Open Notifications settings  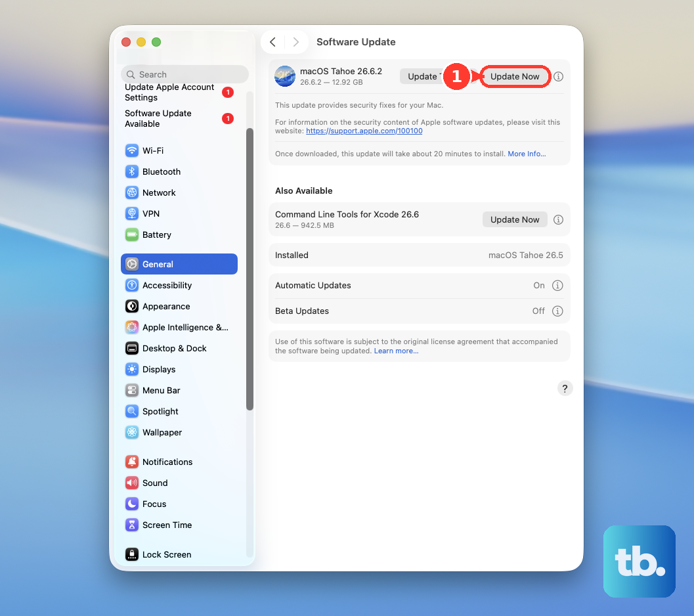point(179,462)
